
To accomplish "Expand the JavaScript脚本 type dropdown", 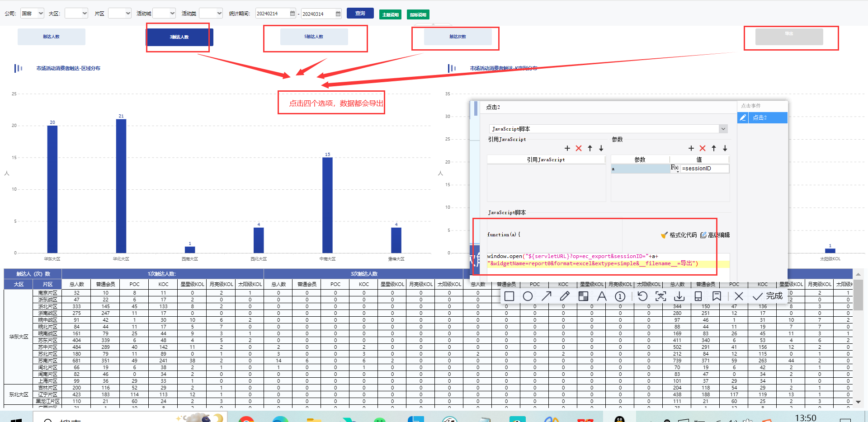I will click(723, 129).
